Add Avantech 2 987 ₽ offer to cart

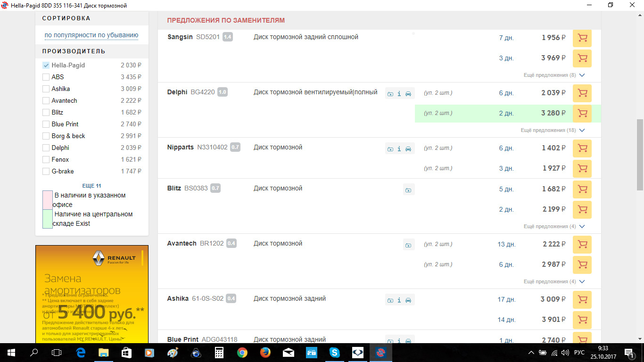(582, 265)
